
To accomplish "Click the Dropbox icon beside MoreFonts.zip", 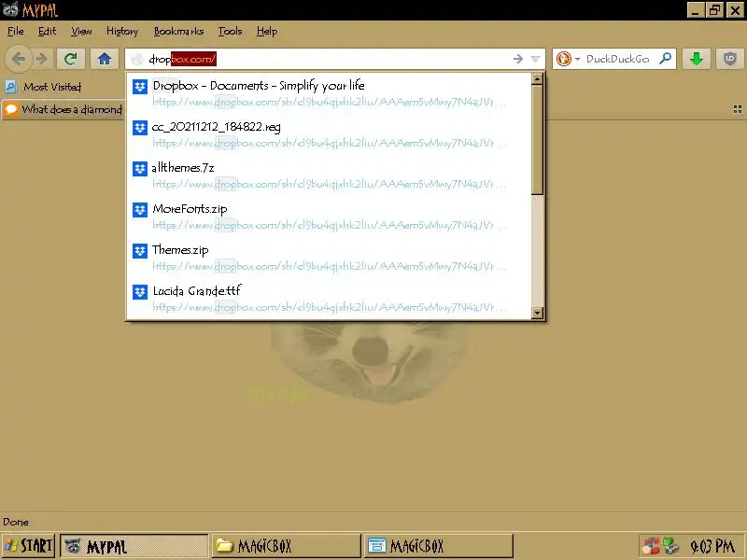I will point(139,209).
